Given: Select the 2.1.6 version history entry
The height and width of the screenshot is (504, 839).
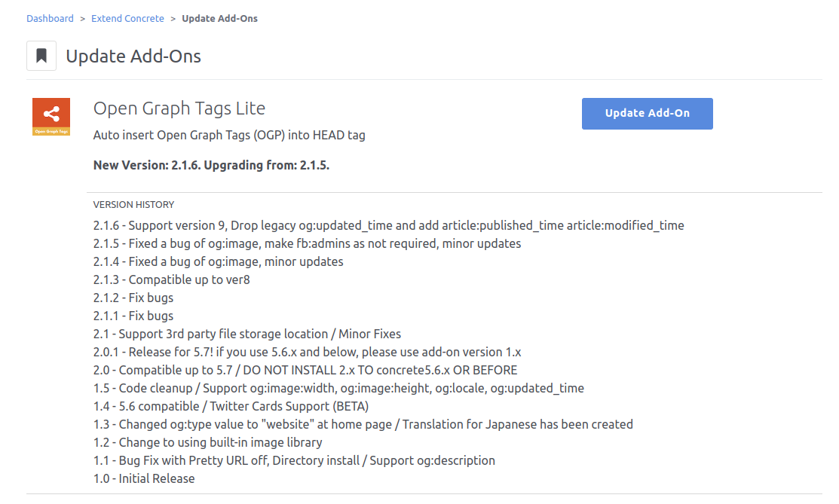Looking at the screenshot, I should point(388,225).
